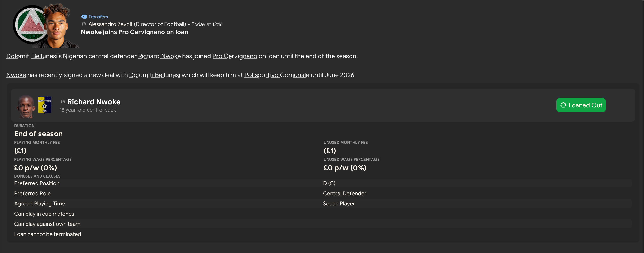Click Richard Nwoke's small face thumbnail

tap(26, 106)
